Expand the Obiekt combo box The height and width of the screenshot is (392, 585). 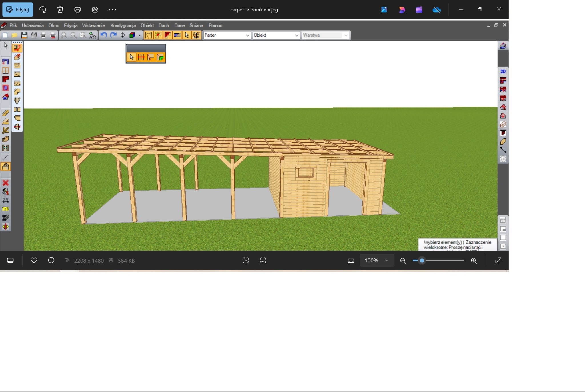click(296, 35)
